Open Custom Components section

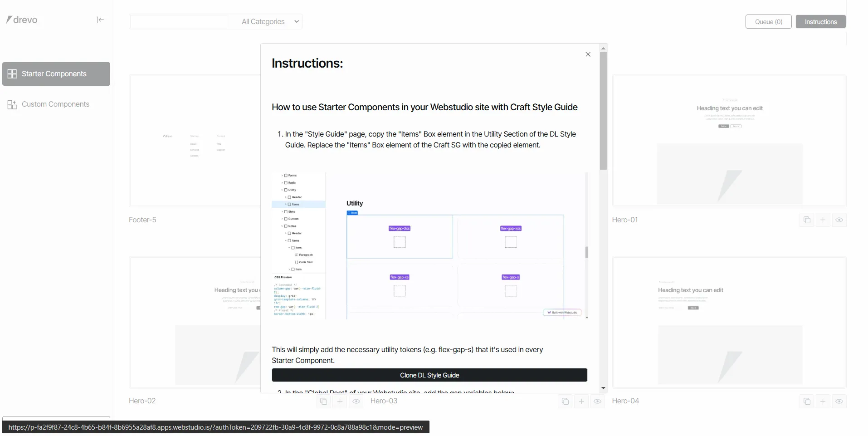(56, 104)
